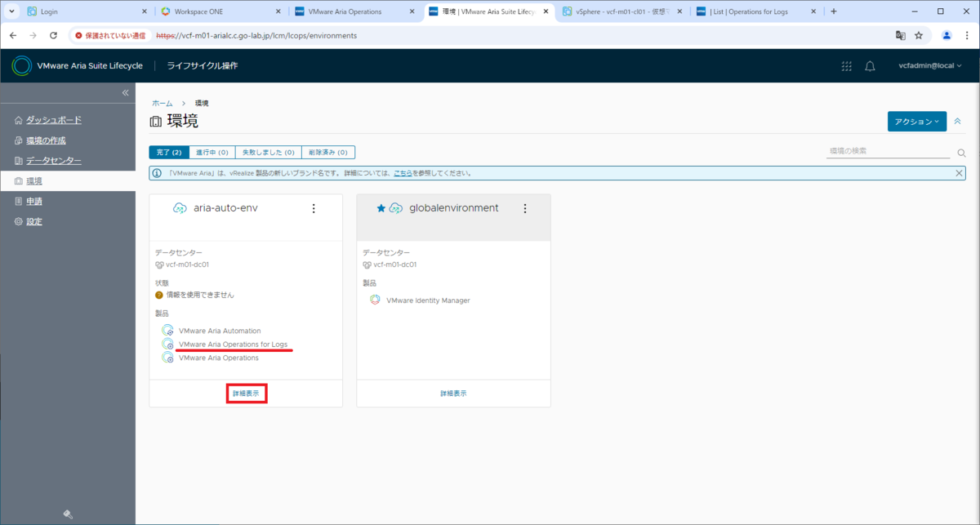Click the VMware Identity Manager product icon

pyautogui.click(x=375, y=300)
